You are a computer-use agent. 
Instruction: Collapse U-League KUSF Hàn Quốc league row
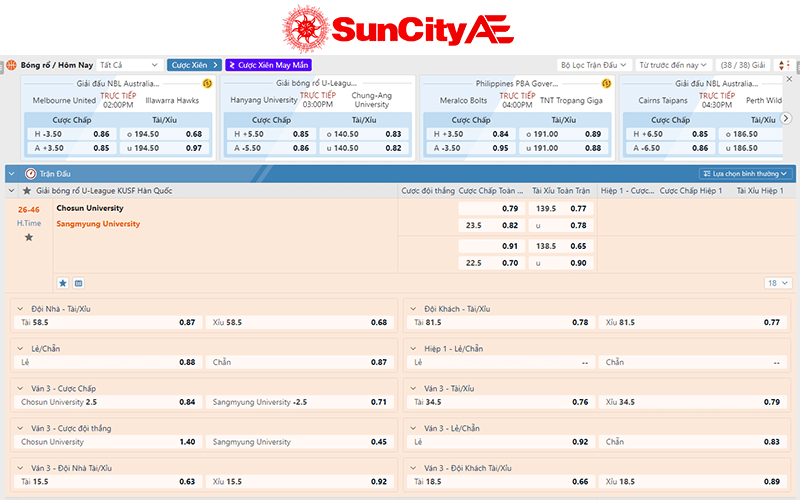click(x=12, y=191)
